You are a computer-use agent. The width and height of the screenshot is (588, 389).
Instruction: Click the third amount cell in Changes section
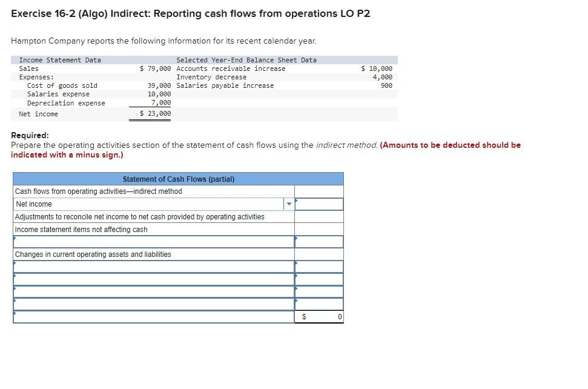(319, 292)
